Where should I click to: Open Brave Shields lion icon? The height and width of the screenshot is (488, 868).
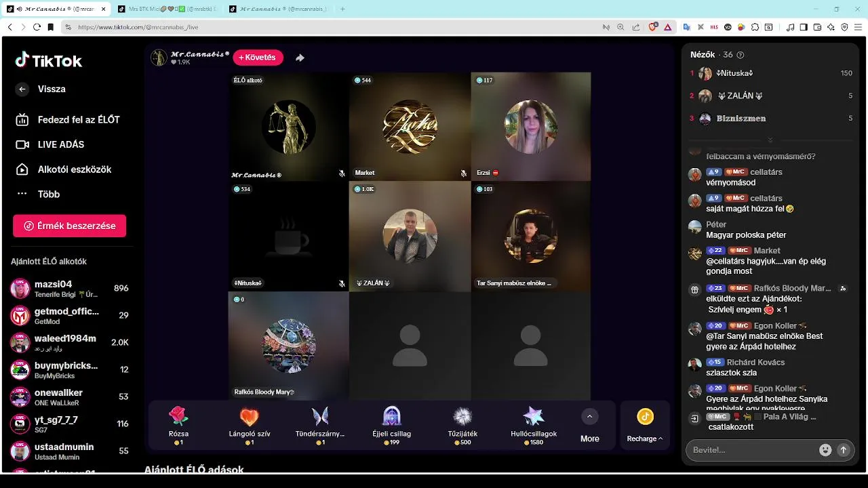tap(653, 27)
